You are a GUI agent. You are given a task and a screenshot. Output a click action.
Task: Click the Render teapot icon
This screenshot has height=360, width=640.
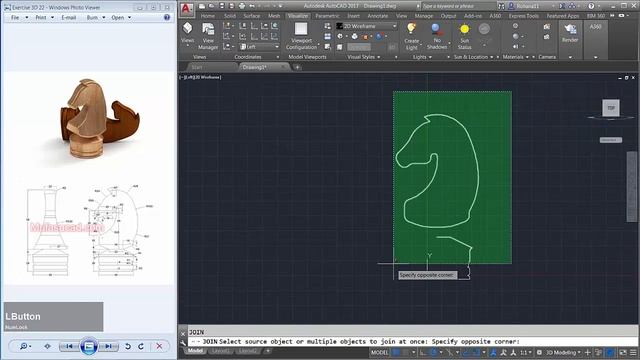click(x=570, y=29)
